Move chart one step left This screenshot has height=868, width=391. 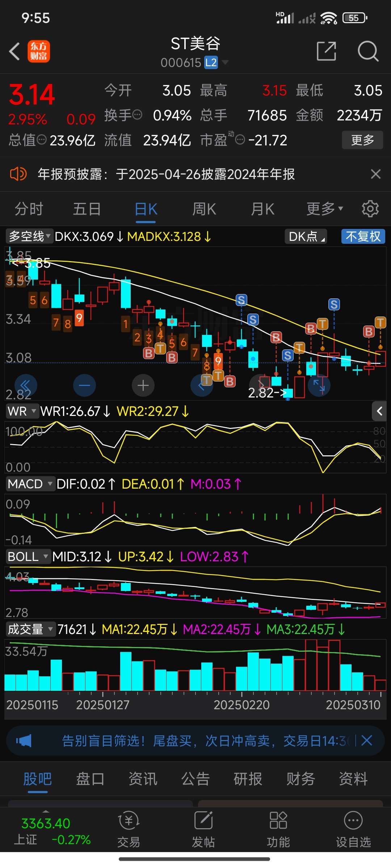pyautogui.click(x=202, y=385)
